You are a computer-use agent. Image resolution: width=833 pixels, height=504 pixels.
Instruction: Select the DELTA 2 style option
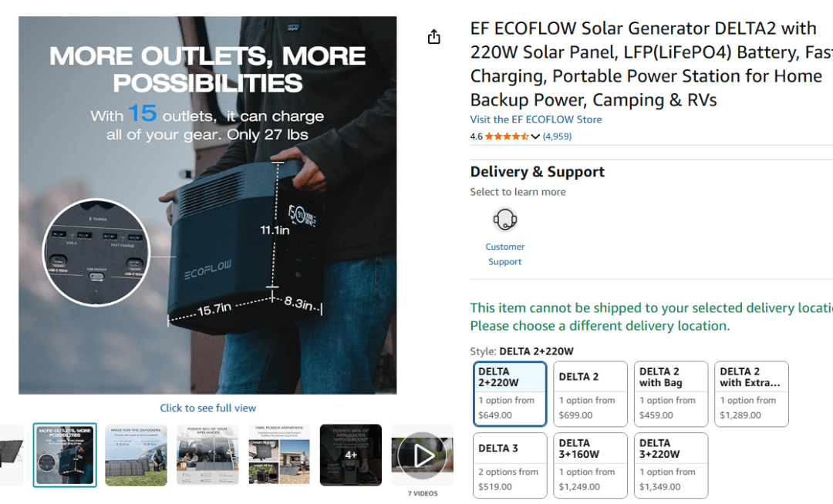click(590, 394)
